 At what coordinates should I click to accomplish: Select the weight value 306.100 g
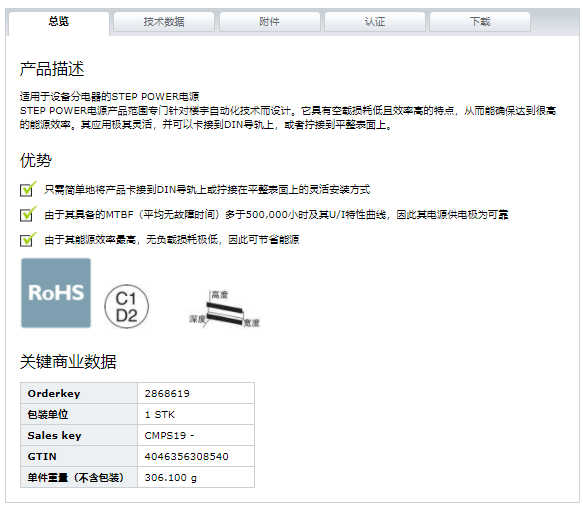click(x=171, y=478)
